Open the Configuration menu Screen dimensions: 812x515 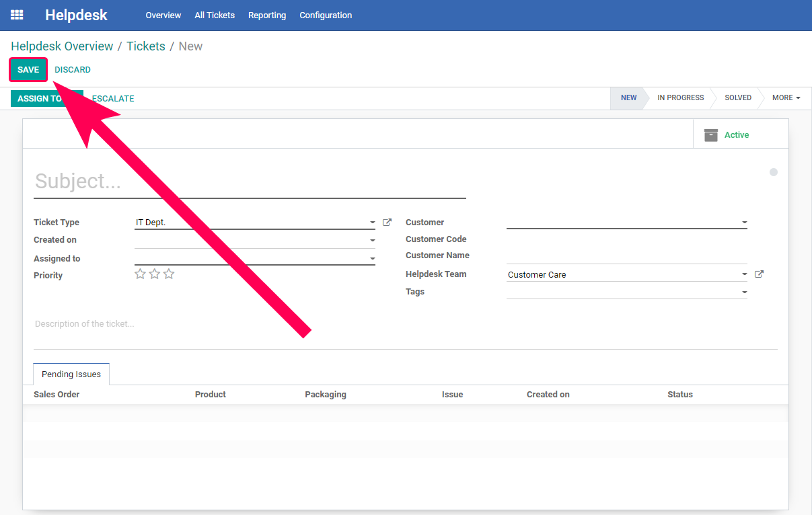point(326,15)
